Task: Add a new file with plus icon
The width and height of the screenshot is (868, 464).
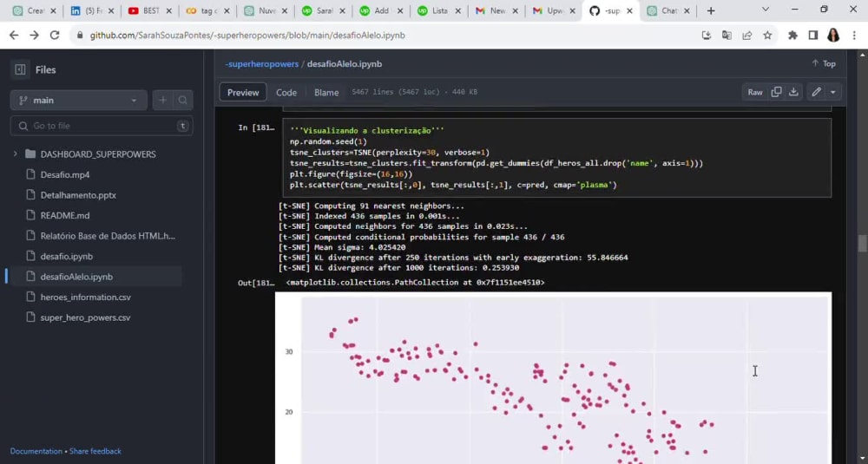Action: [x=163, y=100]
